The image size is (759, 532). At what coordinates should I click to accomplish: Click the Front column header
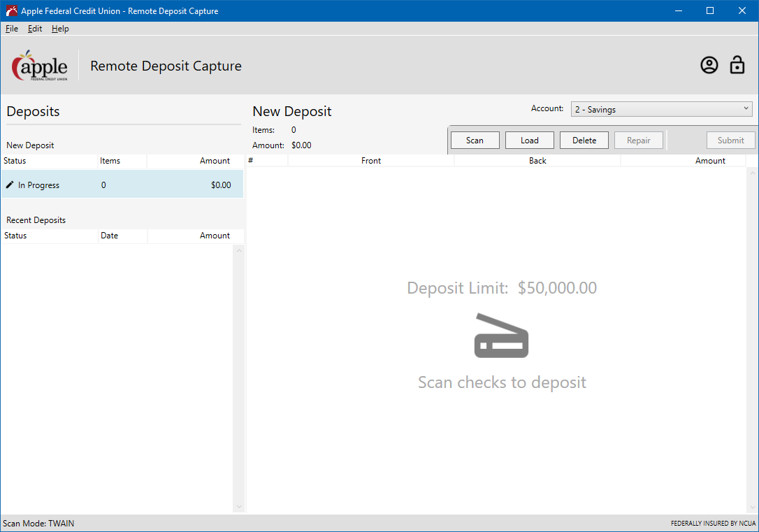pos(371,161)
